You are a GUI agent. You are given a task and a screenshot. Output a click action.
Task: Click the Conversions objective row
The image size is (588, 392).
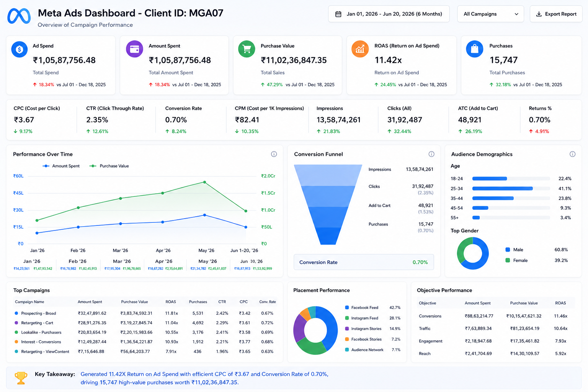point(496,316)
